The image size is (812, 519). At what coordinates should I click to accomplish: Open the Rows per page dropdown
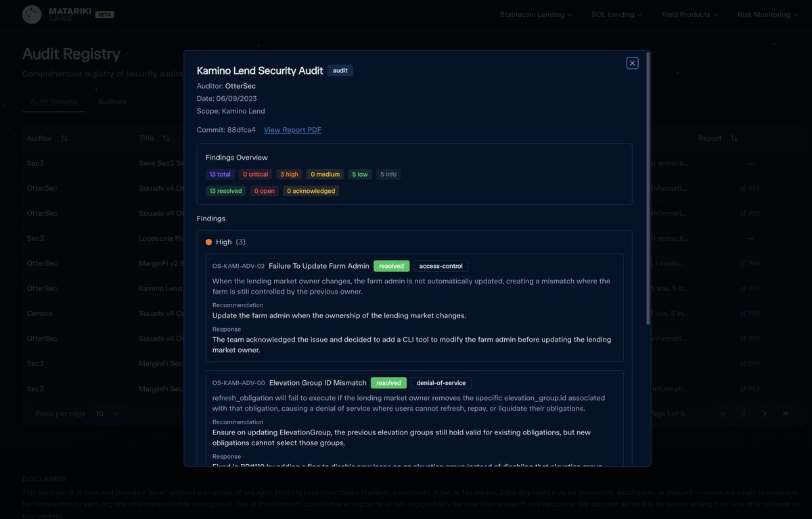[x=106, y=413]
